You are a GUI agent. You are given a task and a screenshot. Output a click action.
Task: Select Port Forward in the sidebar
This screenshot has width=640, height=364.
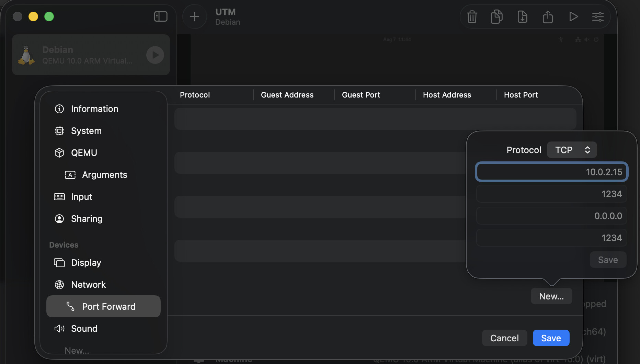click(x=103, y=306)
